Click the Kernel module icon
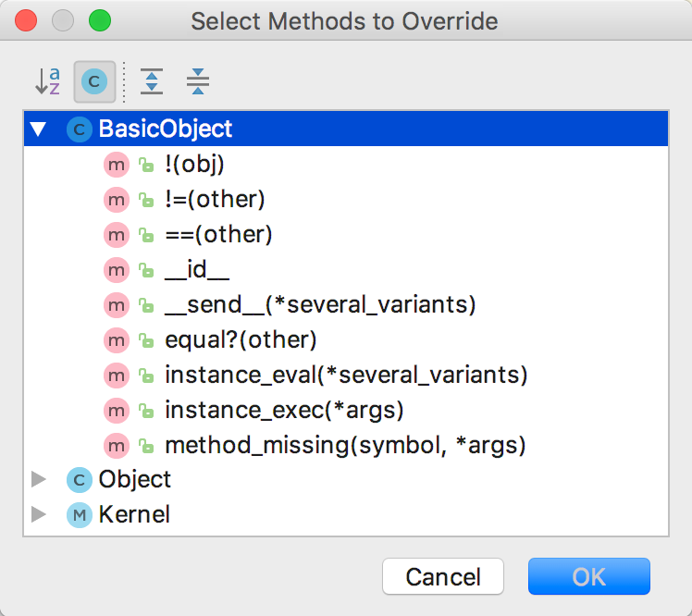This screenshot has height=616, width=692. [80, 514]
